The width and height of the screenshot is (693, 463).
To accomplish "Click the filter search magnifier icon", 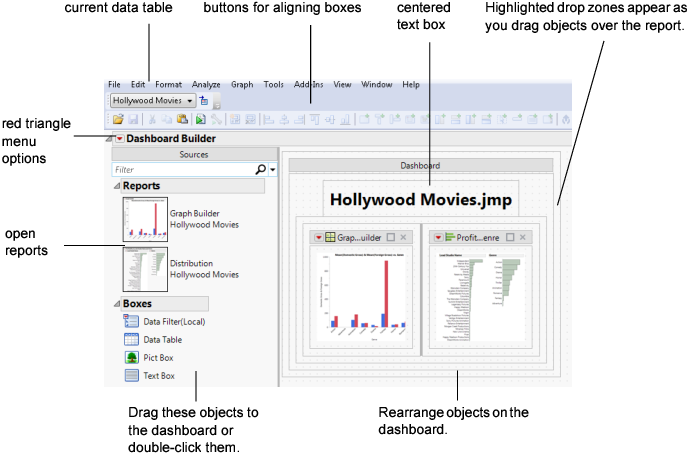I will tap(260, 171).
